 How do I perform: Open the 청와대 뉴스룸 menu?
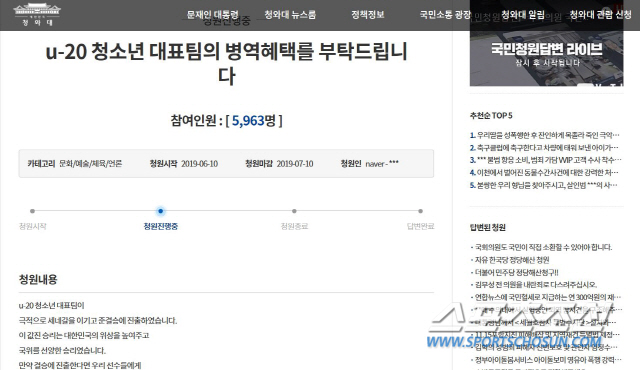point(290,15)
